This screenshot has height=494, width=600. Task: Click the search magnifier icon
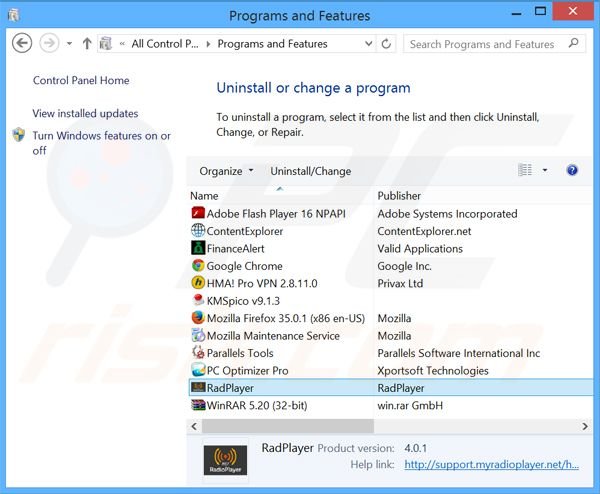point(573,43)
